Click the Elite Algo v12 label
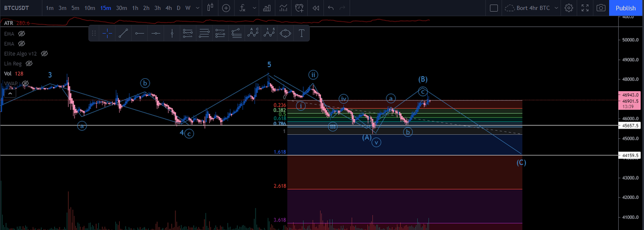 [21, 53]
